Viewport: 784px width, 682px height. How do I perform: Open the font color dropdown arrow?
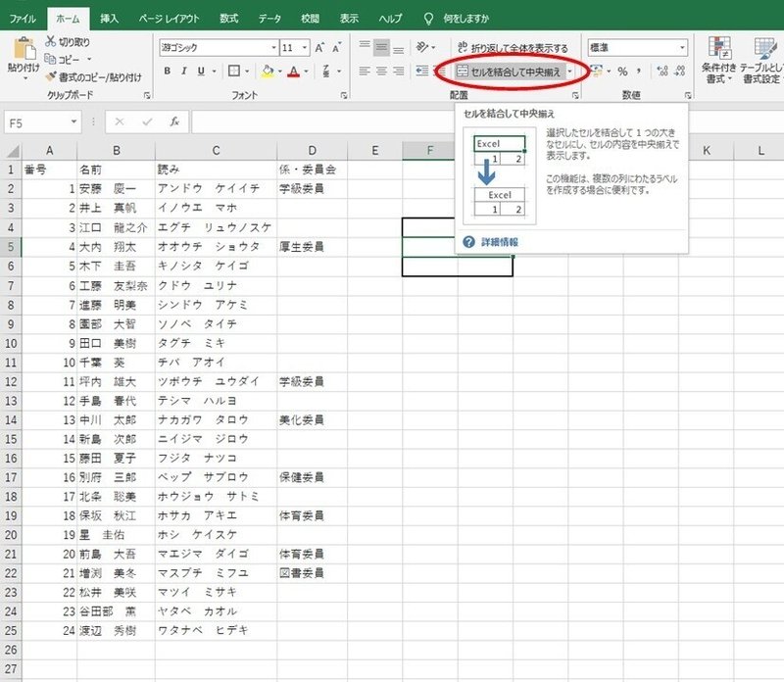(306, 71)
